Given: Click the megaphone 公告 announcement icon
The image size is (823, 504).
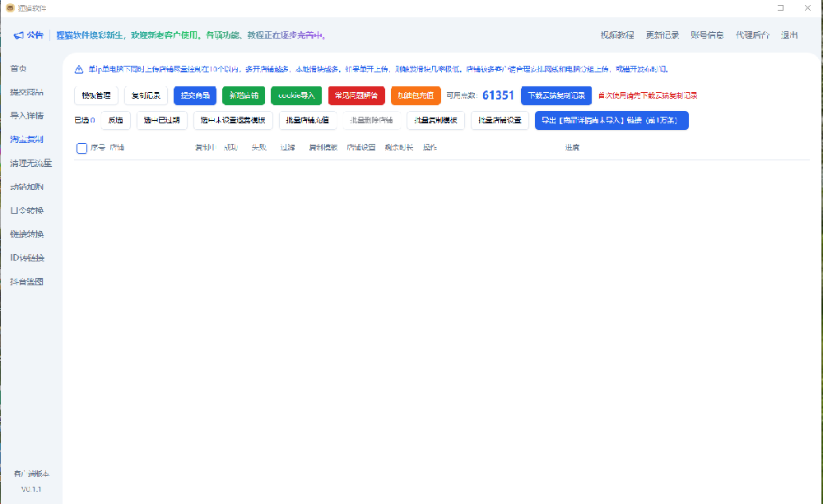Looking at the screenshot, I should (x=18, y=35).
